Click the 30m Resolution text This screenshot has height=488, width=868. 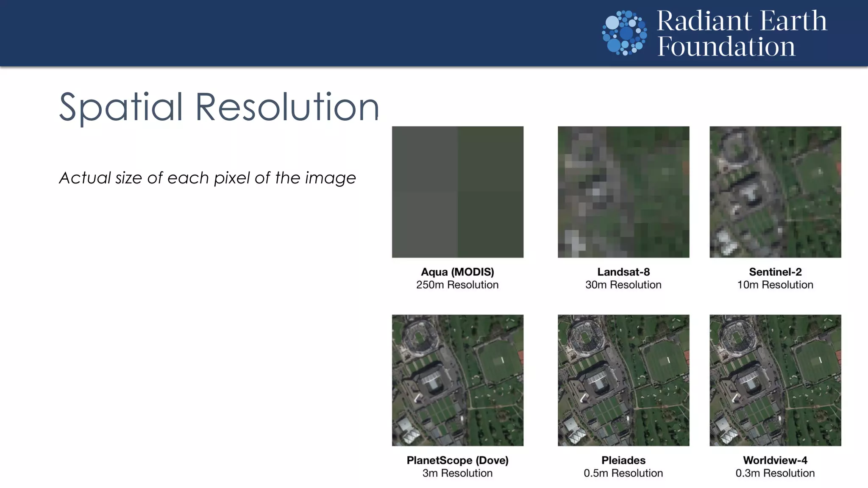click(x=623, y=285)
